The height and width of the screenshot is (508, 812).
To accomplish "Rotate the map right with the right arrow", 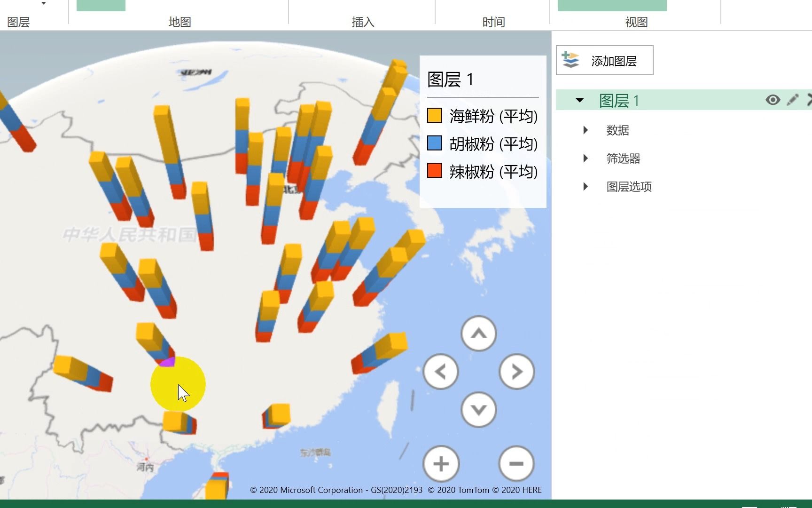I will [x=516, y=372].
